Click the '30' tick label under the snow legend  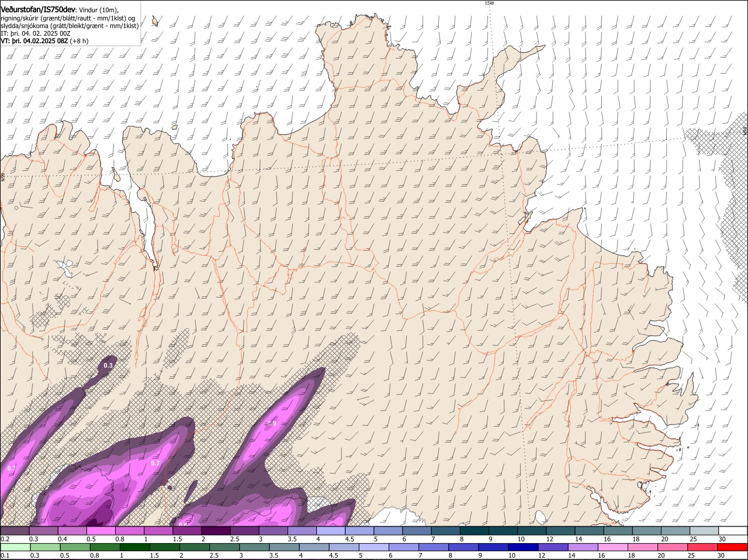[722, 539]
